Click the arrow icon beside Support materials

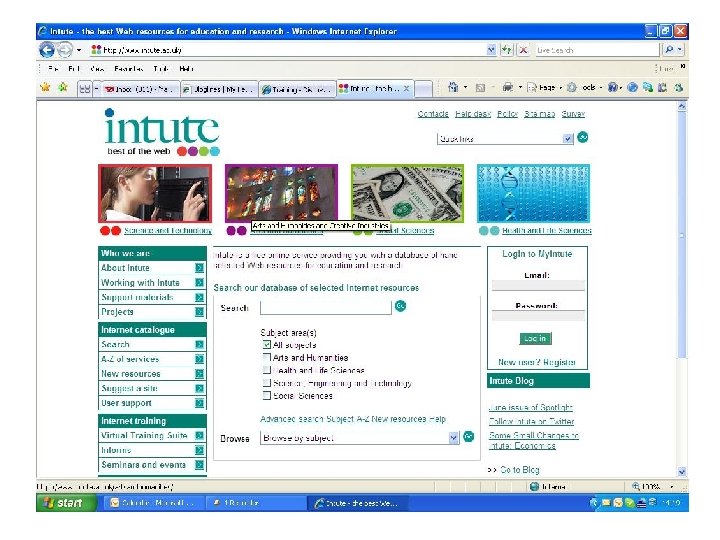[x=199, y=297]
